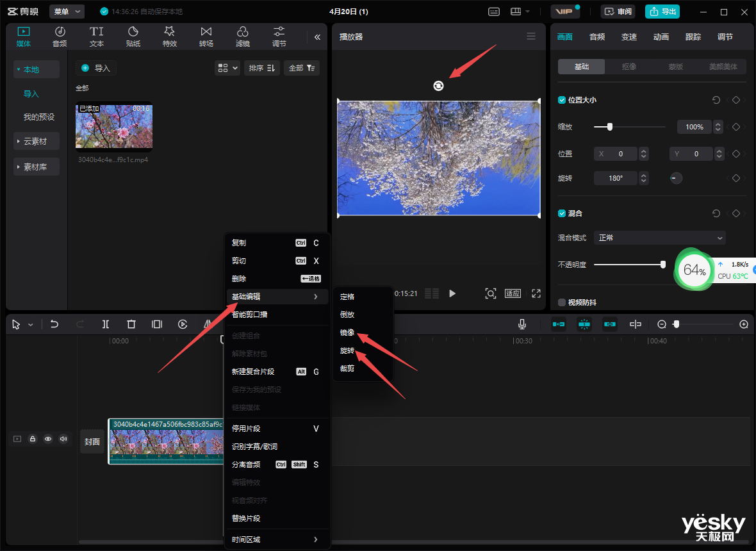Click the freeze frame timeline tool
The width and height of the screenshot is (756, 551).
[x=157, y=324]
